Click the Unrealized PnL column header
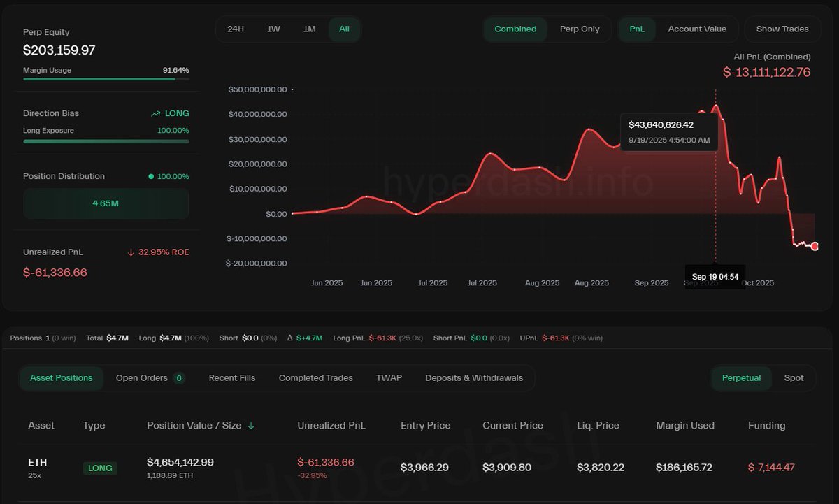The image size is (839, 504). [331, 426]
